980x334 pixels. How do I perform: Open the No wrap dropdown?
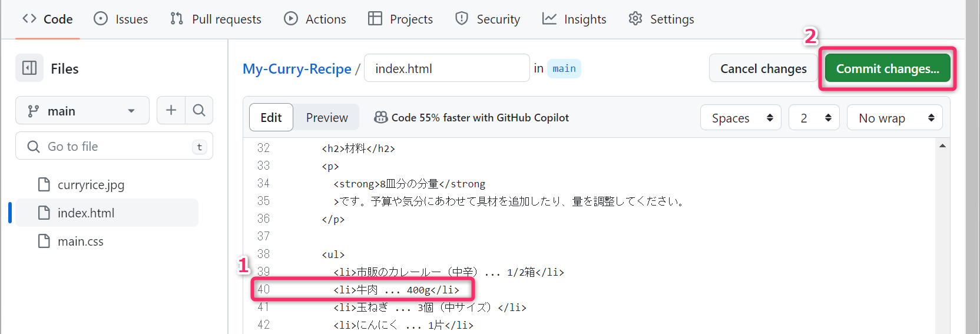point(894,118)
